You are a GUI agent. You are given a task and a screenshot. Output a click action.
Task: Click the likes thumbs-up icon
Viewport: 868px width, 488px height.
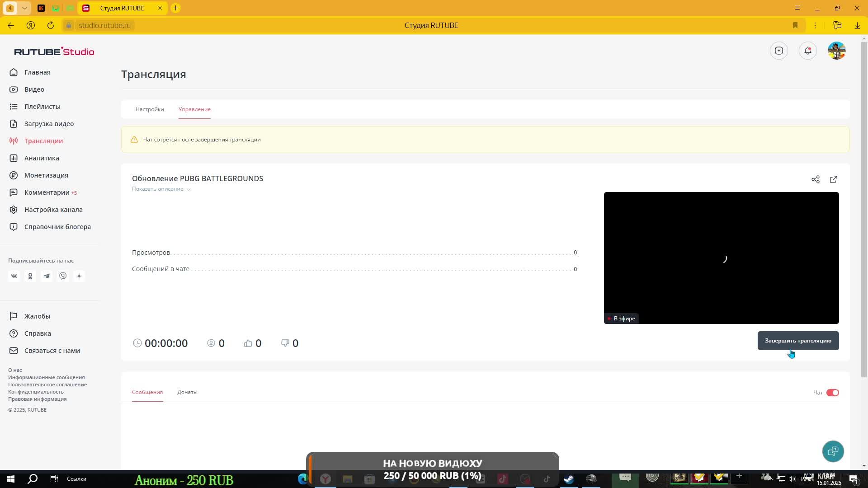[248, 343]
